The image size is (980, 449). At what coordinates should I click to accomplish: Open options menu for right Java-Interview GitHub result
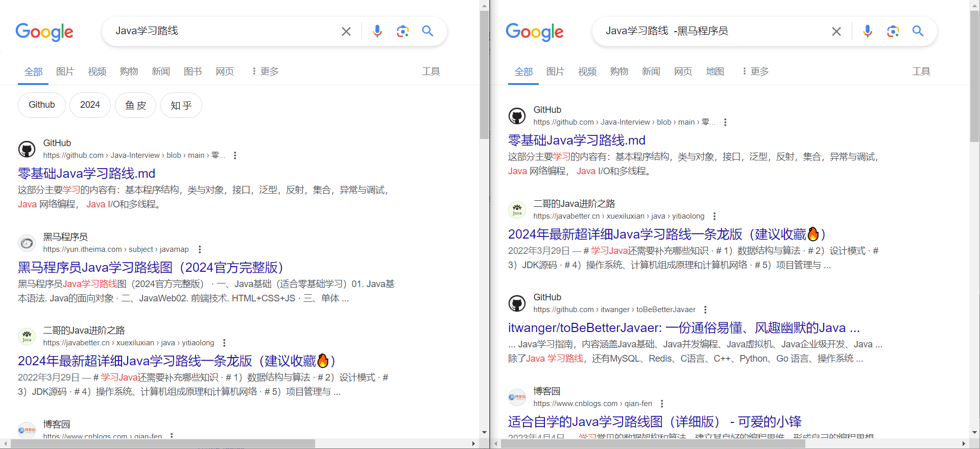[725, 122]
